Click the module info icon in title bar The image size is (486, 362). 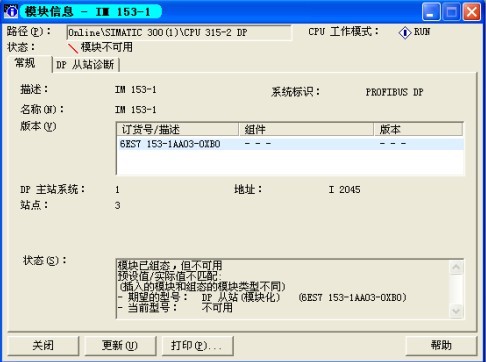tap(11, 11)
